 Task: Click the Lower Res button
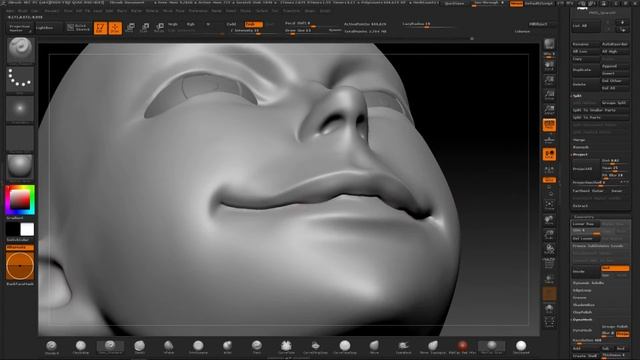point(585,224)
